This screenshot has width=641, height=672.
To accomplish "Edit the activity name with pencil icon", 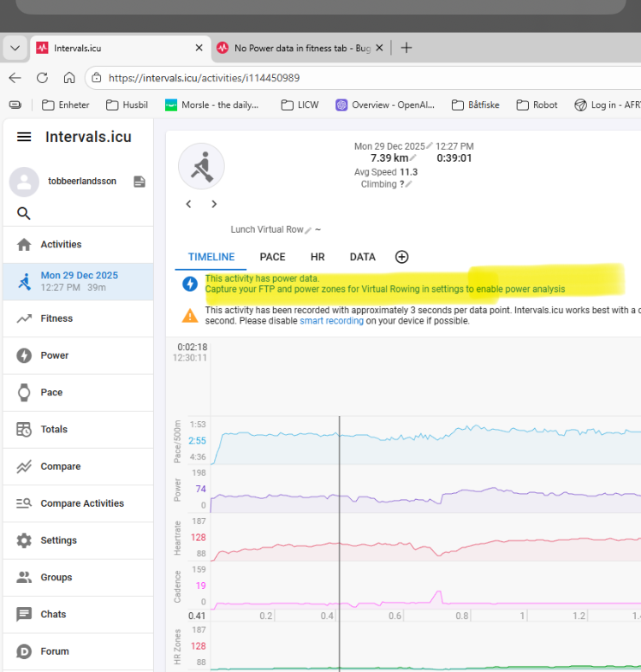I will [308, 229].
